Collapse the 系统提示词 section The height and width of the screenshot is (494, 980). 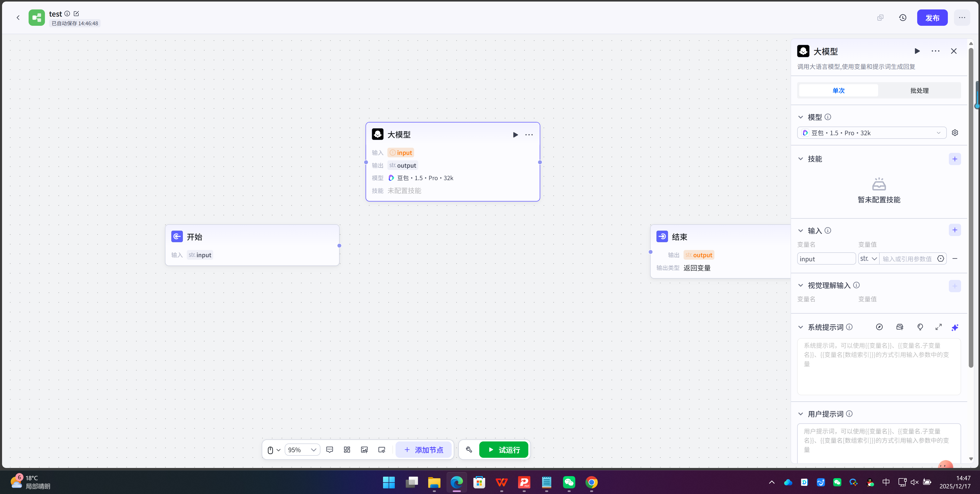(800, 327)
